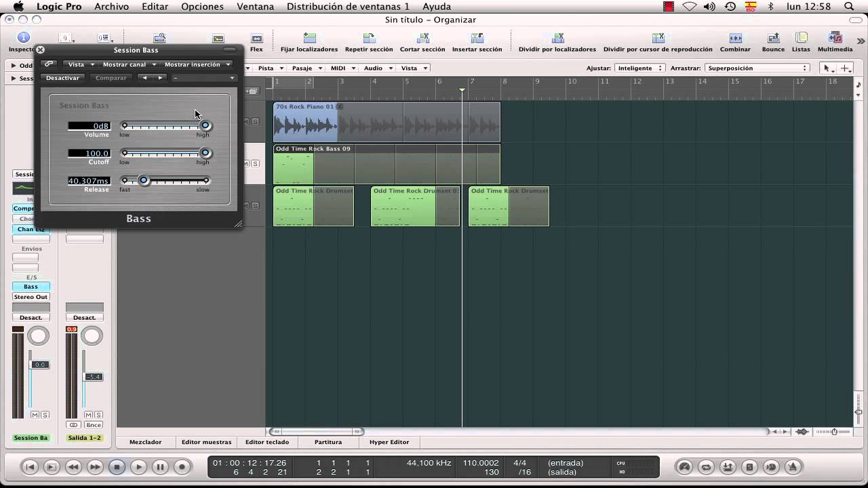The height and width of the screenshot is (488, 868).
Task: Open the Ajustar Inteligente dropdown
Action: 639,68
